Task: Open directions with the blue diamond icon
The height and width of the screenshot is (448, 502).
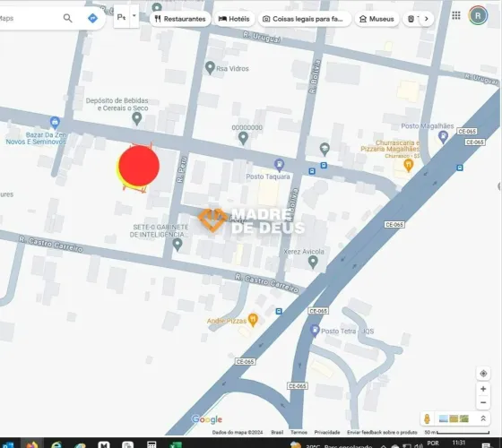Action: tap(92, 18)
